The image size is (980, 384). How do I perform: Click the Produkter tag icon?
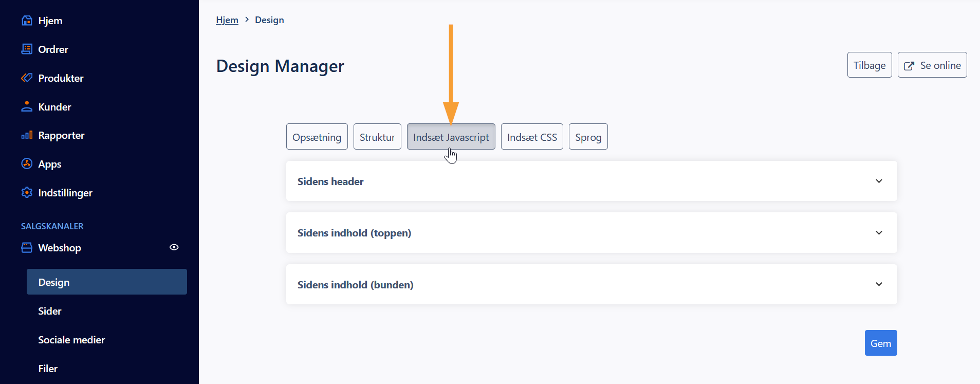pyautogui.click(x=27, y=78)
